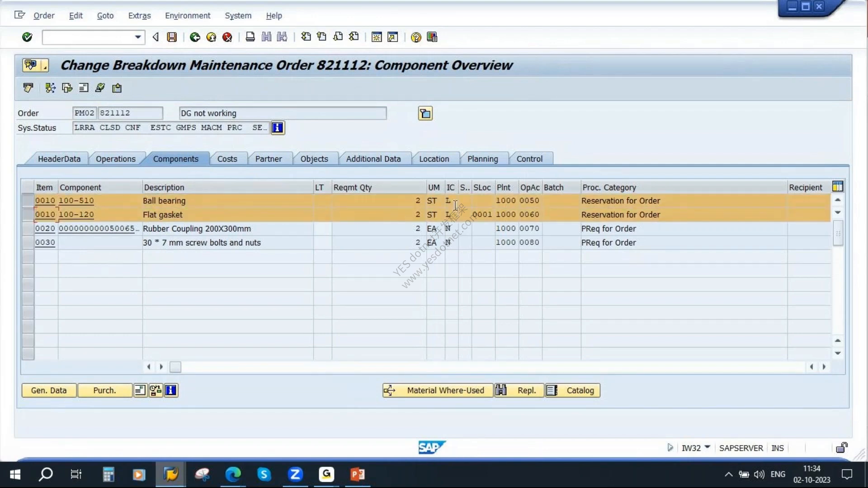Open the System menu

point(238,15)
